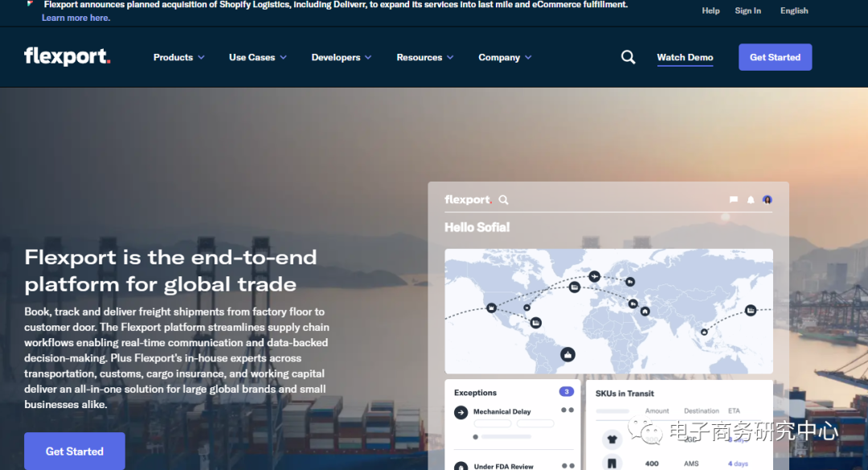Click the 4 days ETA value
Image resolution: width=868 pixels, height=470 pixels.
pyautogui.click(x=737, y=464)
